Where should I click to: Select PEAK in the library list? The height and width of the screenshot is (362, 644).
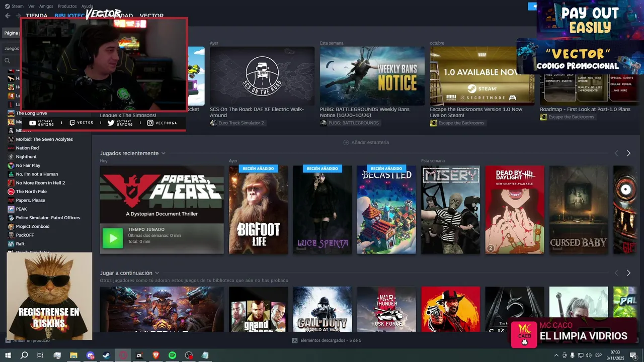click(21, 209)
